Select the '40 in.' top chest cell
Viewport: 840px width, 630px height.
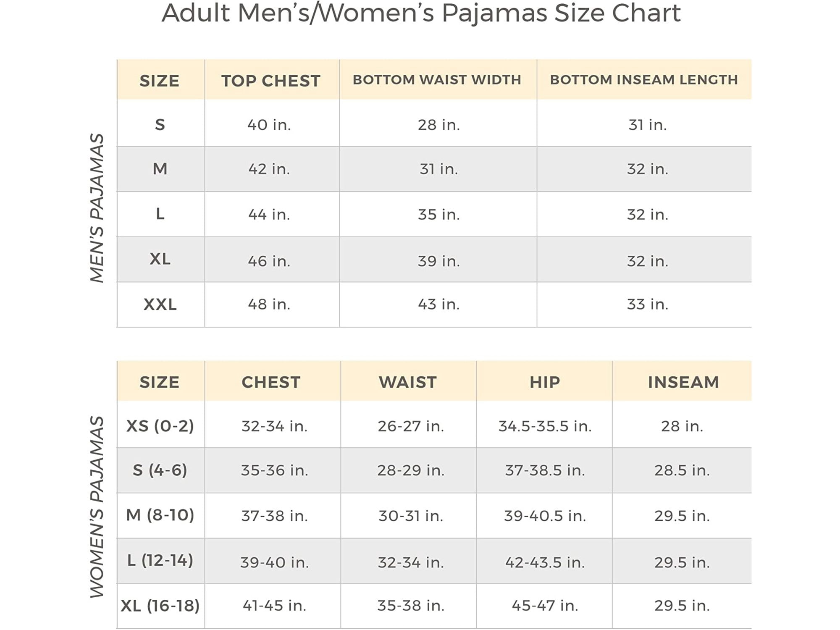[269, 125]
